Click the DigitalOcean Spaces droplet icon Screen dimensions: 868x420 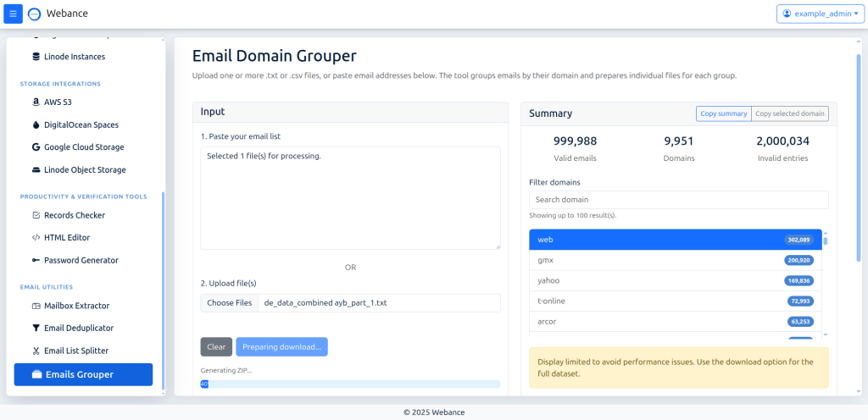36,124
